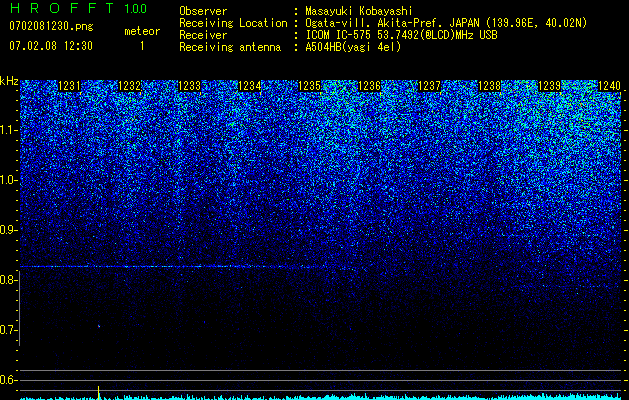Viewport: 629px width, 400px height.
Task: Click the 1232 time marker
Action: coord(130,86)
